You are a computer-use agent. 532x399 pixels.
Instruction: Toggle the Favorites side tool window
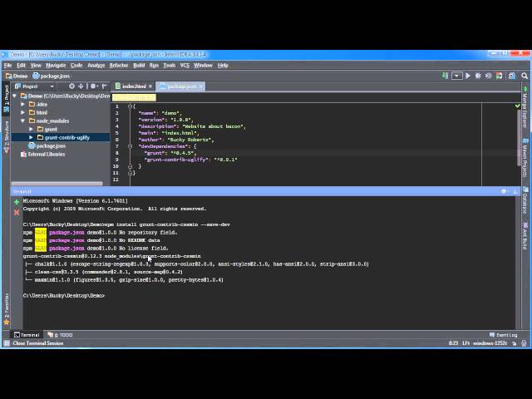click(x=6, y=308)
